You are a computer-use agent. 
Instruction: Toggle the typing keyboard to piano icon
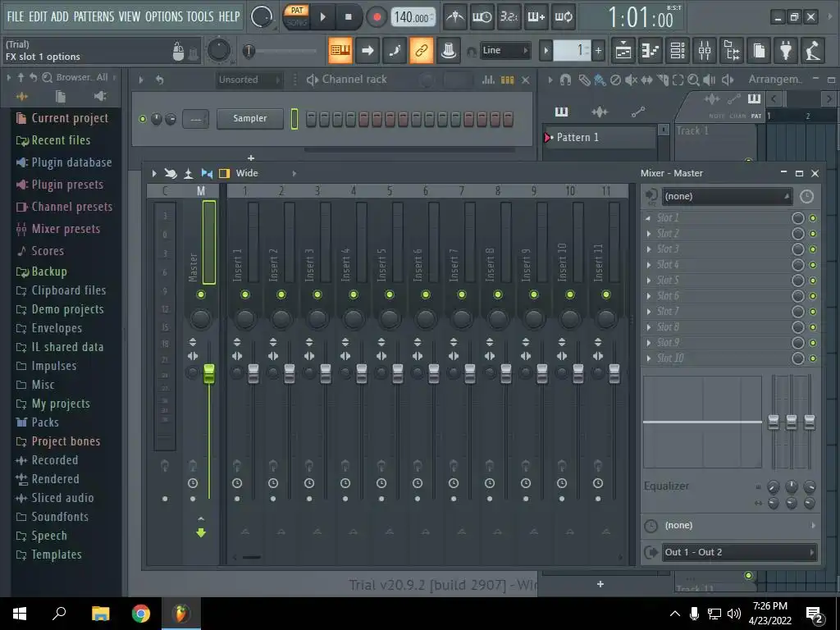point(340,50)
